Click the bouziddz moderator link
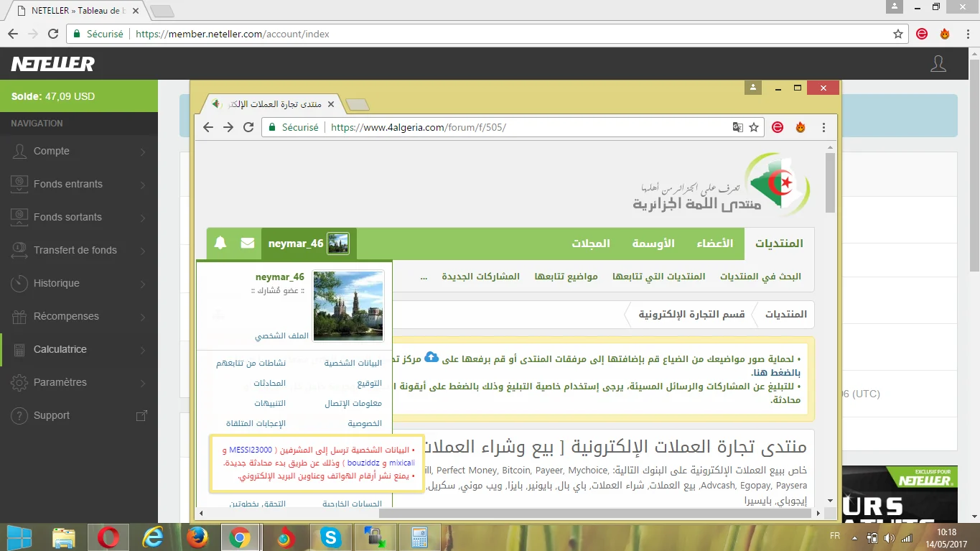 (x=365, y=463)
